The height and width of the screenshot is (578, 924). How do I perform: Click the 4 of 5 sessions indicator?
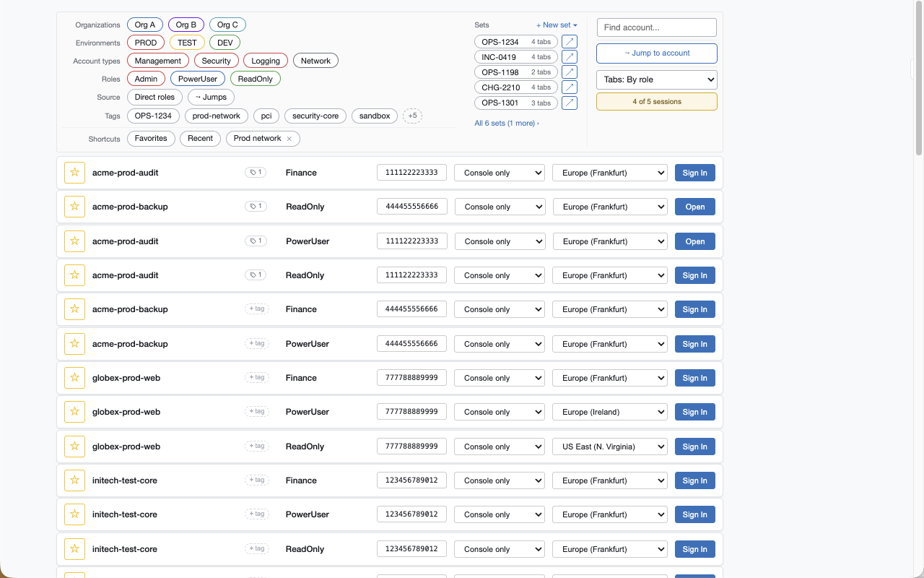657,102
